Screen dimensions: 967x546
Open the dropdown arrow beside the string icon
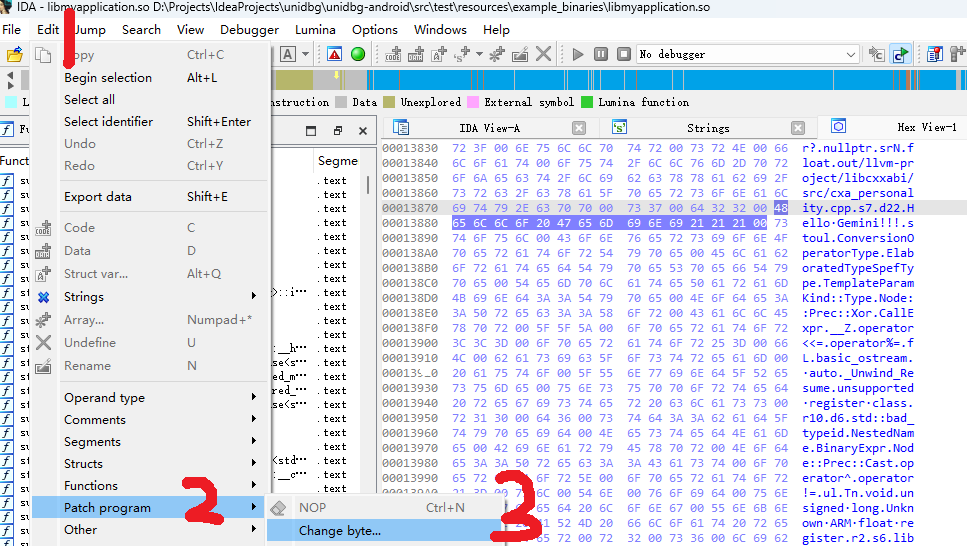coord(479,54)
